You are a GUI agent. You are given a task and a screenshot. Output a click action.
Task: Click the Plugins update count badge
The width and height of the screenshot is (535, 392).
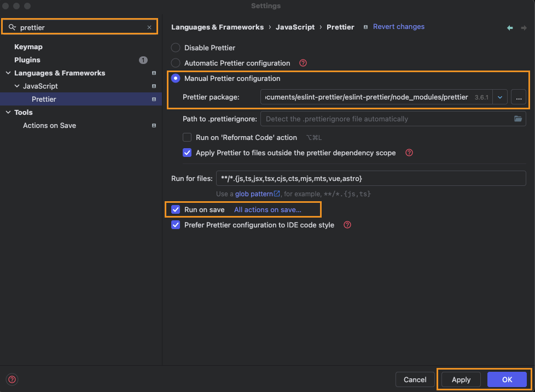(143, 60)
